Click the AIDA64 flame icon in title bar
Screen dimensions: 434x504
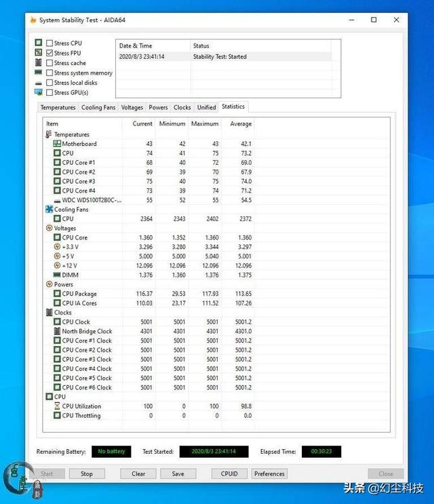(33, 20)
